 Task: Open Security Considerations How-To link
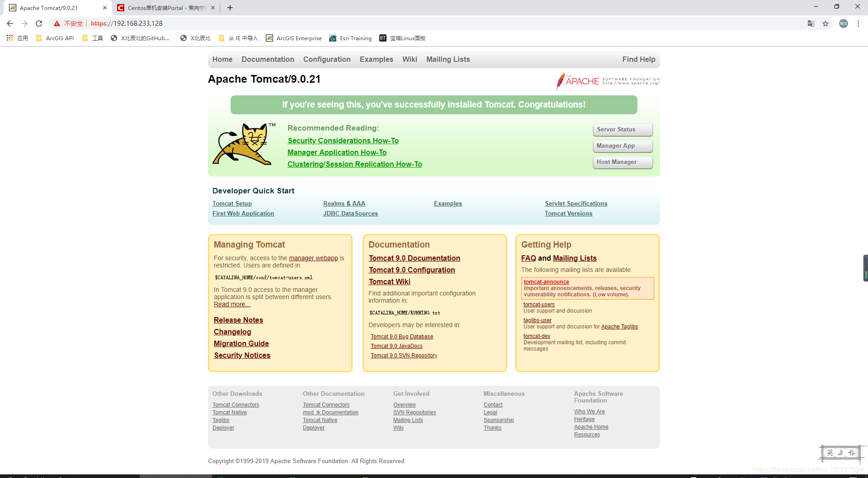coord(343,141)
